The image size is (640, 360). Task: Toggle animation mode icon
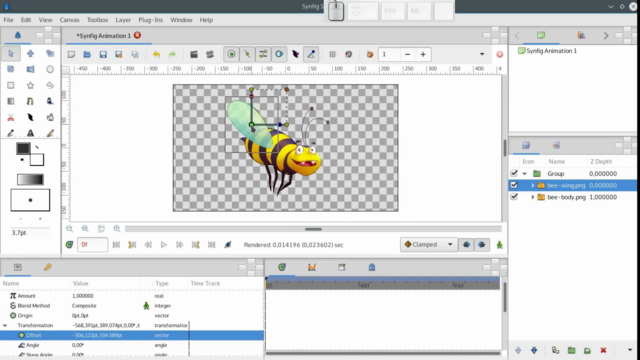(x=500, y=245)
